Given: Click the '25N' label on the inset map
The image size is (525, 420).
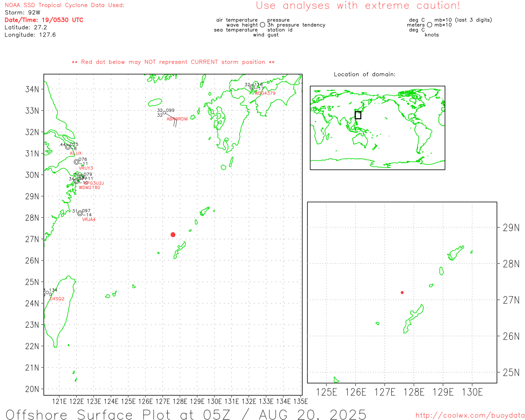Looking at the screenshot, I should 511,372.
